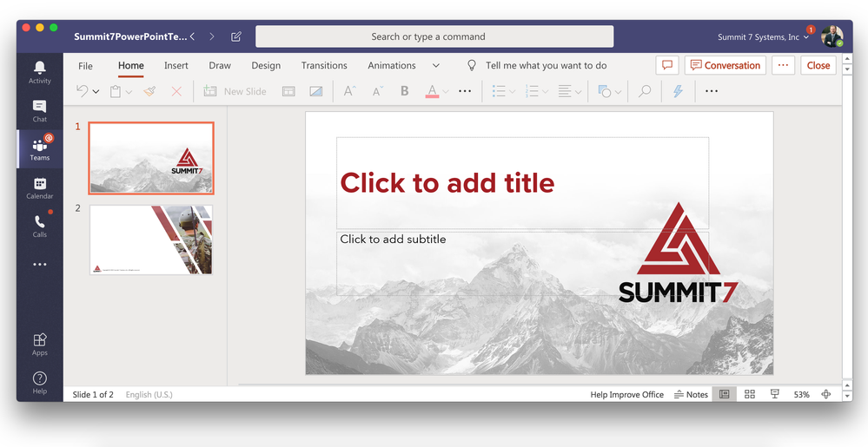Open the Calls section
This screenshot has width=868, height=447.
coord(40,226)
